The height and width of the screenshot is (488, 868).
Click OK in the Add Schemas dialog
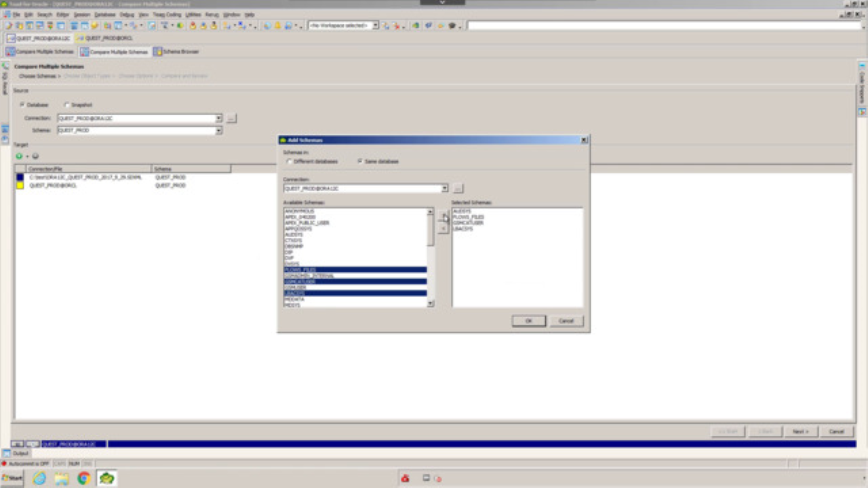click(x=528, y=321)
